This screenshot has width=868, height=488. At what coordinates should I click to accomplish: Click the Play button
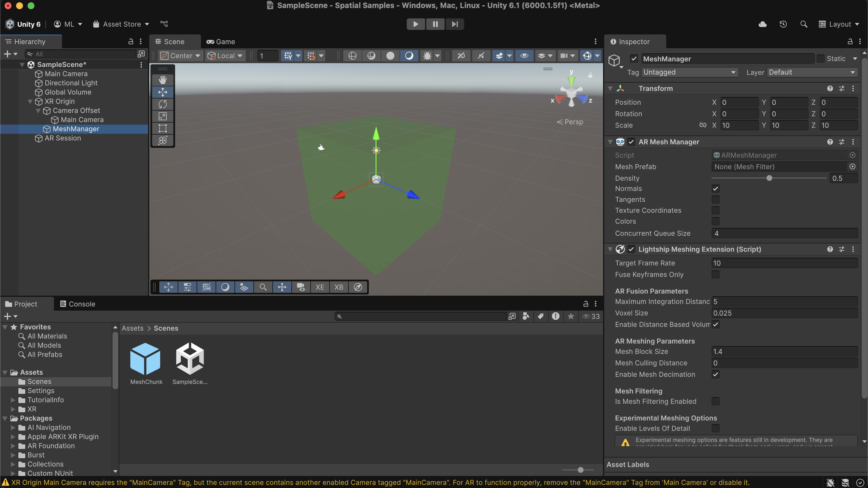point(415,24)
